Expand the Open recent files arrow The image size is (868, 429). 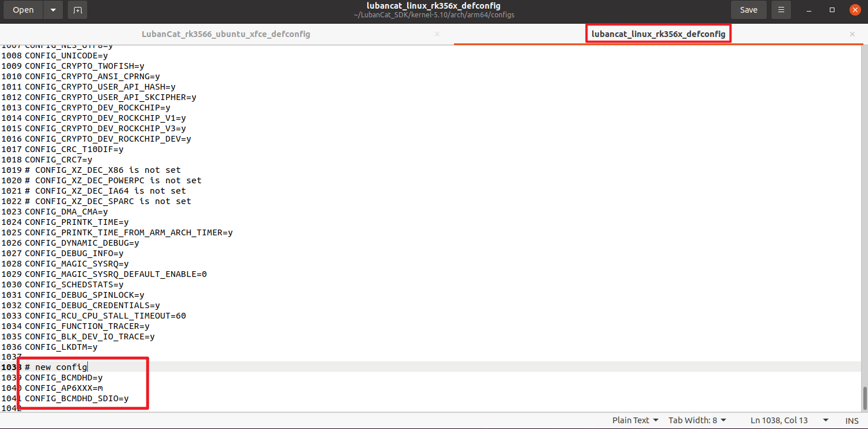click(x=53, y=10)
